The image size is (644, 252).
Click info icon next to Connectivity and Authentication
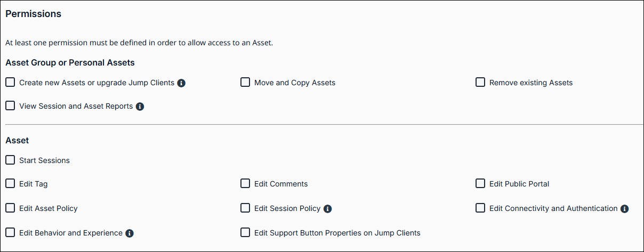624,209
